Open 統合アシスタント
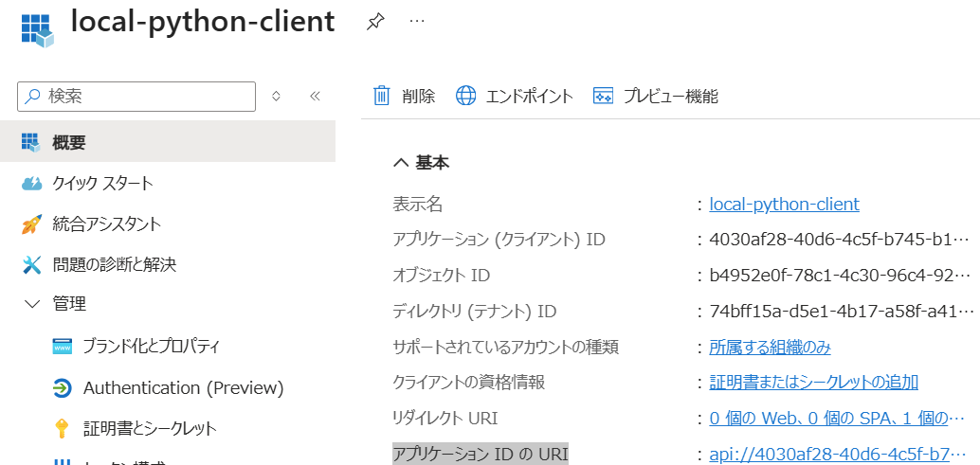The height and width of the screenshot is (465, 980). [x=106, y=224]
